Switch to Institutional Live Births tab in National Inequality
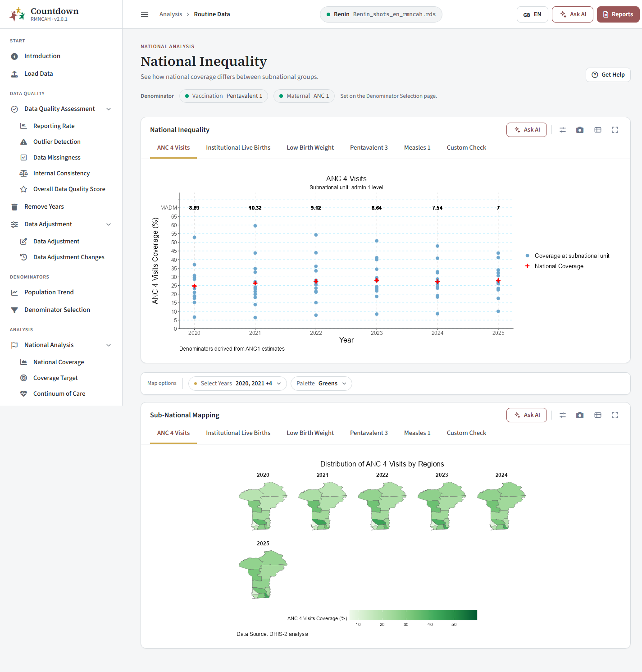The image size is (642, 672). [238, 147]
